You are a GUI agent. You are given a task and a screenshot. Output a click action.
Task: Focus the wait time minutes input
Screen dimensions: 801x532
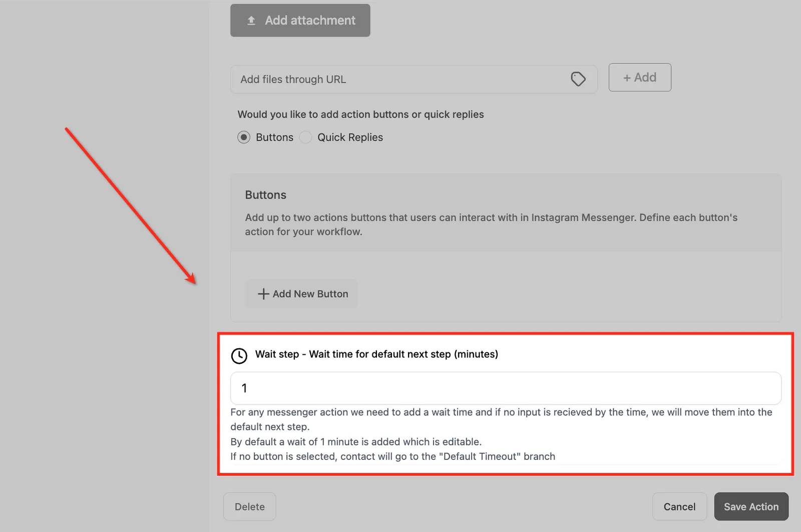506,388
